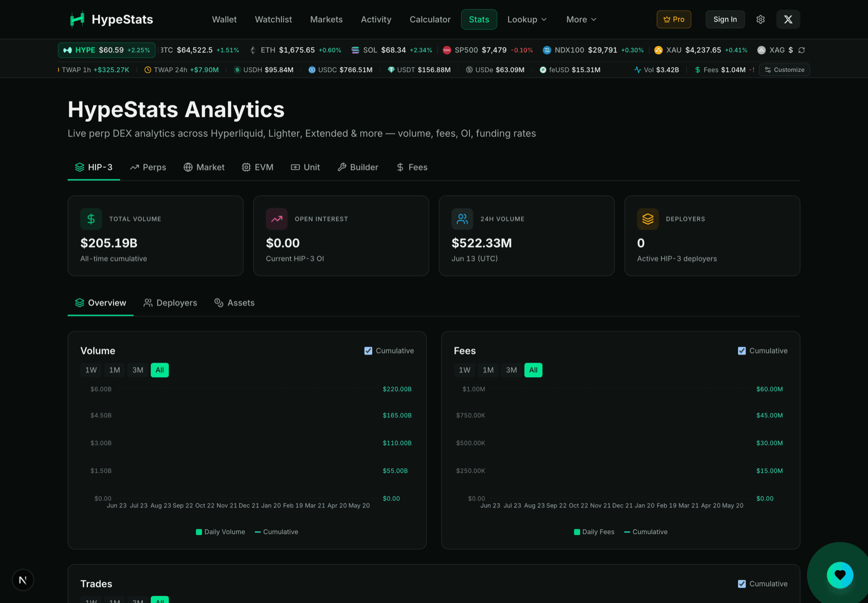Toggle Cumulative checkbox on Trades chart

point(742,584)
